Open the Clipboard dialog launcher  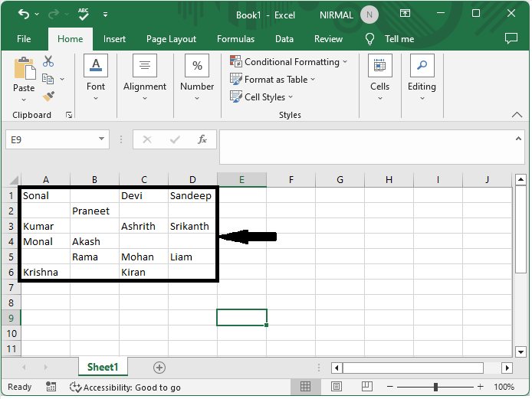pos(69,116)
